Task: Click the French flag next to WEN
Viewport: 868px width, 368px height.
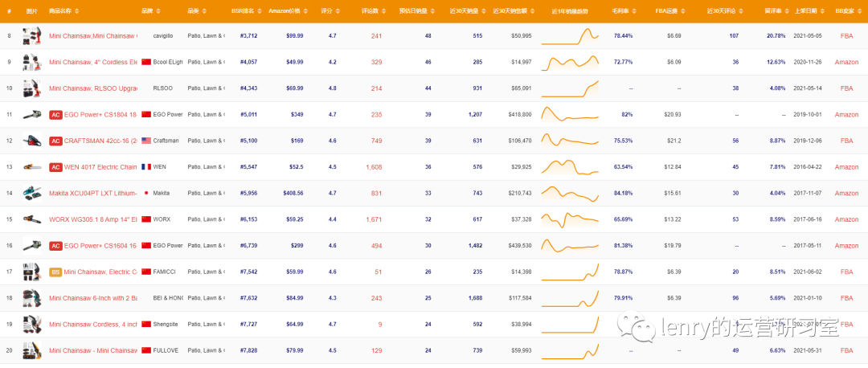Action: coord(145,167)
